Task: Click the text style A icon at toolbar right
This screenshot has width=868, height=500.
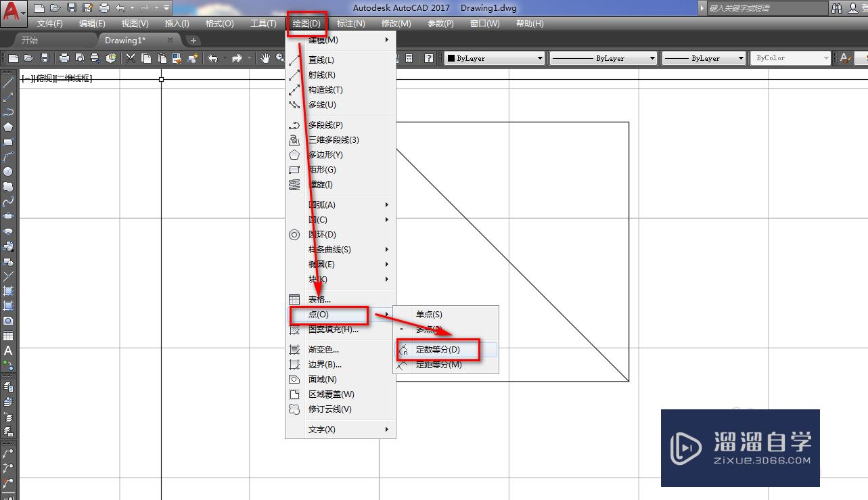Action: tap(845, 58)
